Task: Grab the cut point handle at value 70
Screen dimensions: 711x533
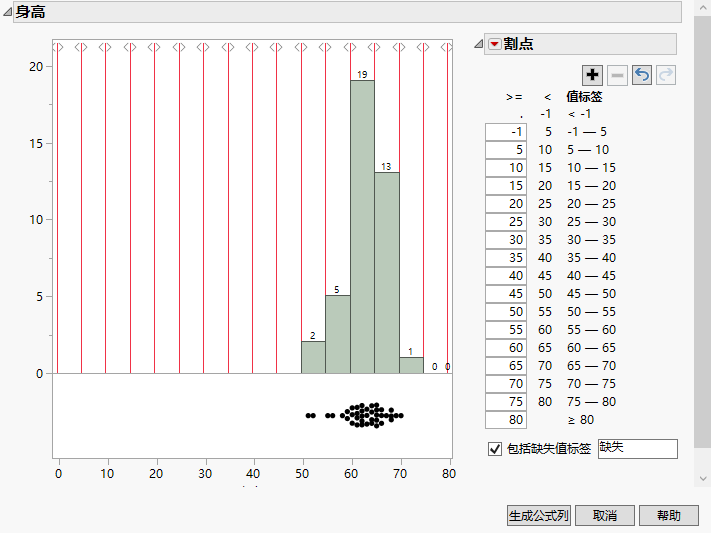Action: tap(399, 47)
